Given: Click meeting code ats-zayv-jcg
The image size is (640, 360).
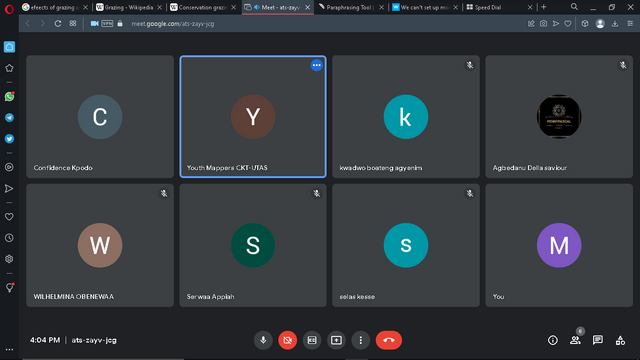Looking at the screenshot, I should [x=94, y=340].
